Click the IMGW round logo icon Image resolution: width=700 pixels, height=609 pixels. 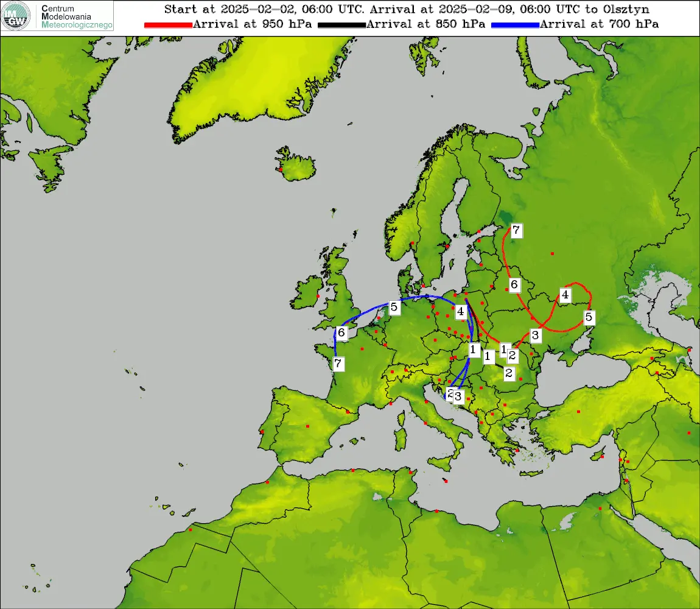16,16
